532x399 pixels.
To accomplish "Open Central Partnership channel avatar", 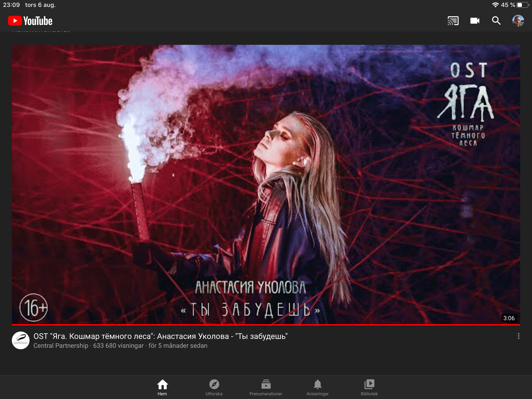I will (21, 340).
